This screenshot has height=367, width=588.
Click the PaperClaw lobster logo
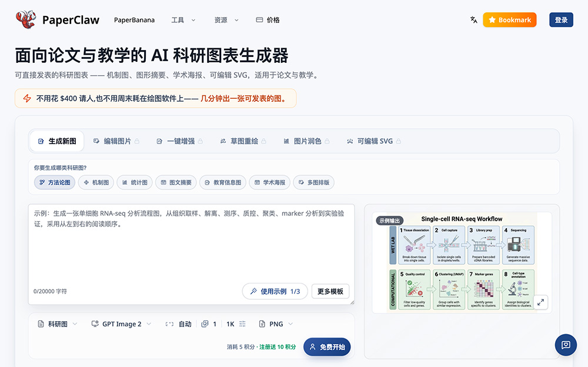coord(26,19)
